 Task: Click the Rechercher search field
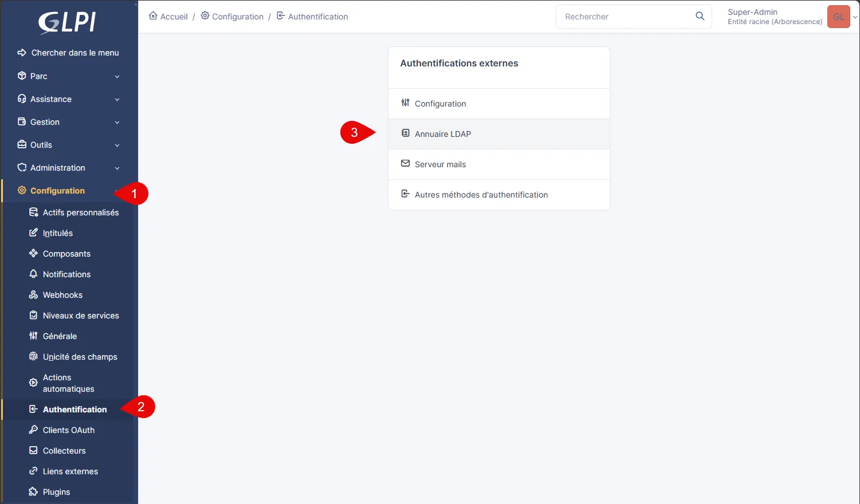click(x=625, y=17)
